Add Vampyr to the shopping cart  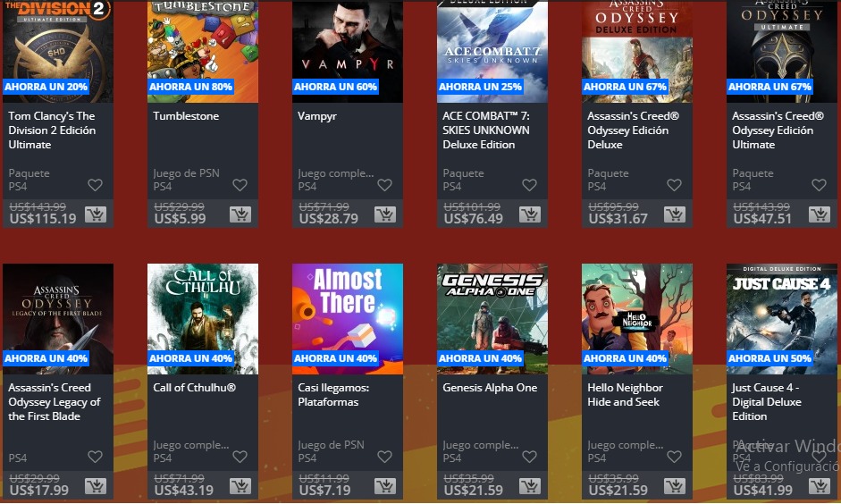[x=384, y=214]
